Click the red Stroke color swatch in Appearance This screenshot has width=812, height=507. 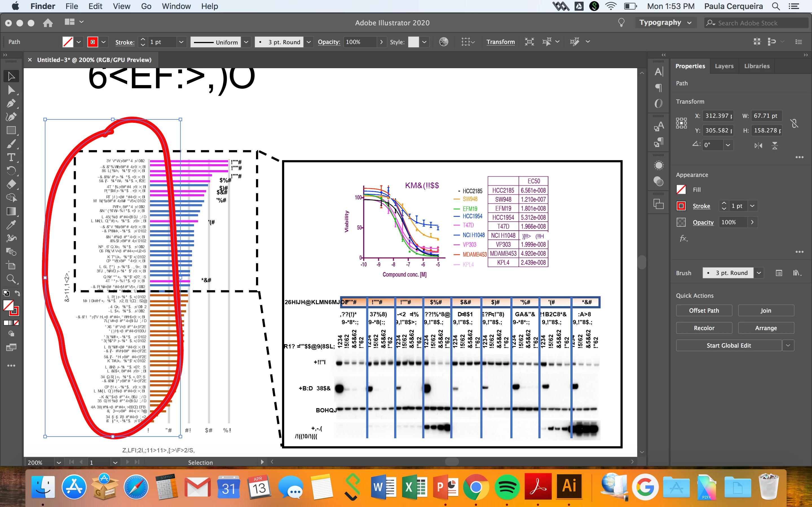pos(681,206)
